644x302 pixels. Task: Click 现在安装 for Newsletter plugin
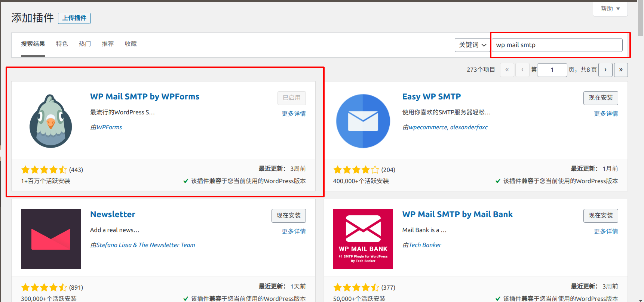click(x=289, y=216)
